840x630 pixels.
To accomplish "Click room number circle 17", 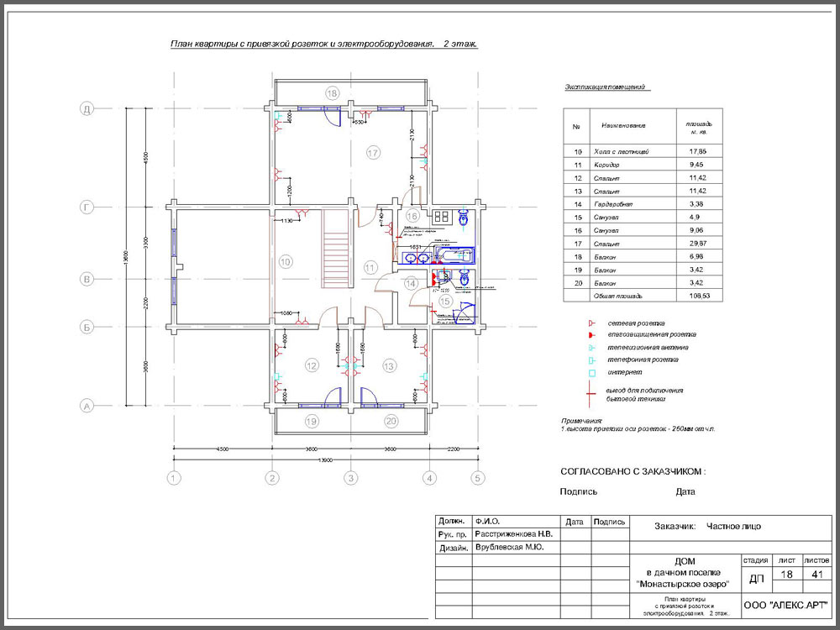I will point(373,153).
